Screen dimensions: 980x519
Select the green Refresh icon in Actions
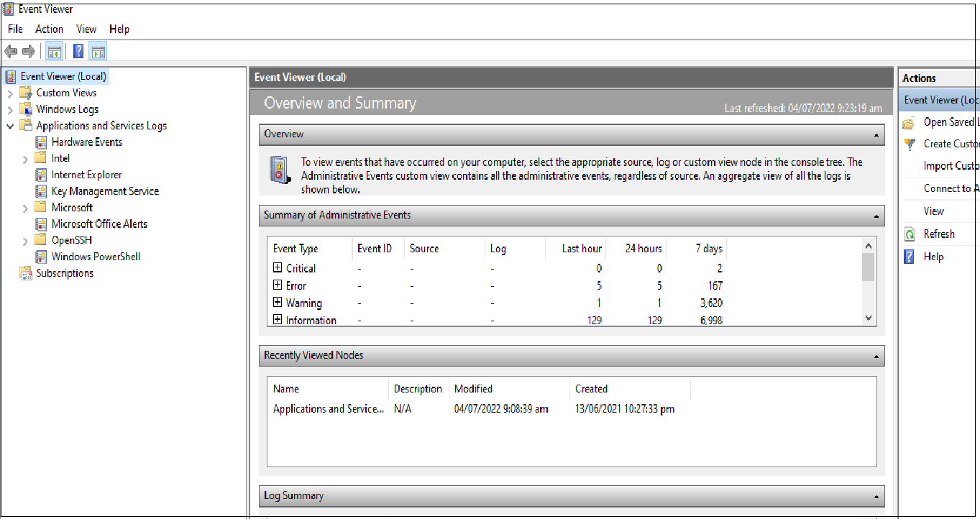[910, 234]
